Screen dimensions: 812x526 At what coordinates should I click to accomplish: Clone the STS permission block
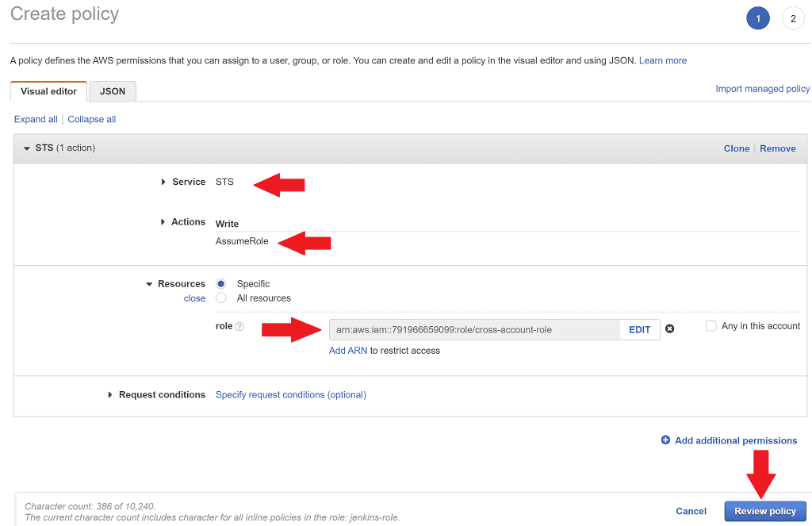coord(736,148)
